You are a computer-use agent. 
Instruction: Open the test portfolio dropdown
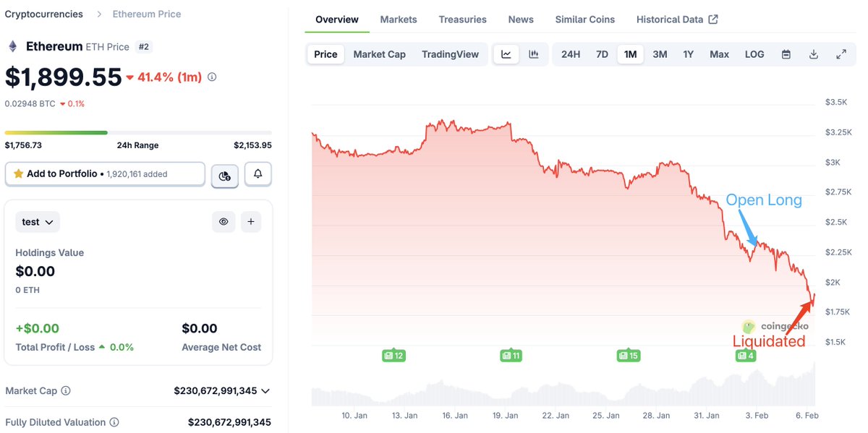pyautogui.click(x=38, y=222)
